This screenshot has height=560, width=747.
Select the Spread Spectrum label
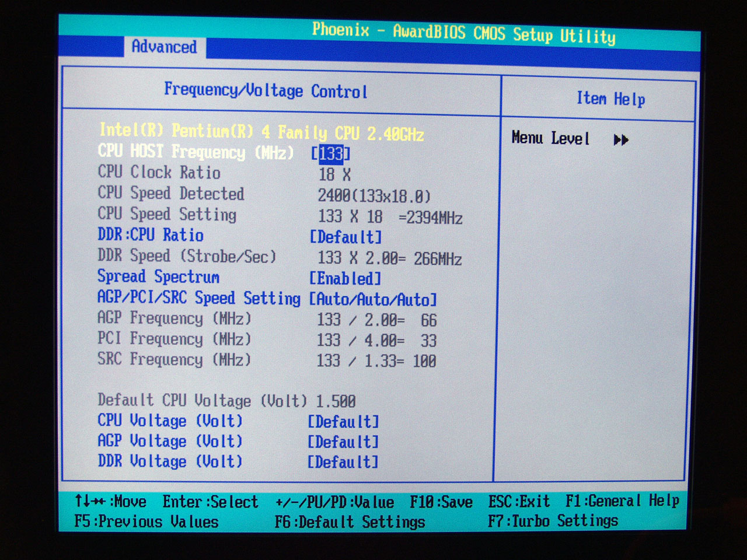(158, 276)
